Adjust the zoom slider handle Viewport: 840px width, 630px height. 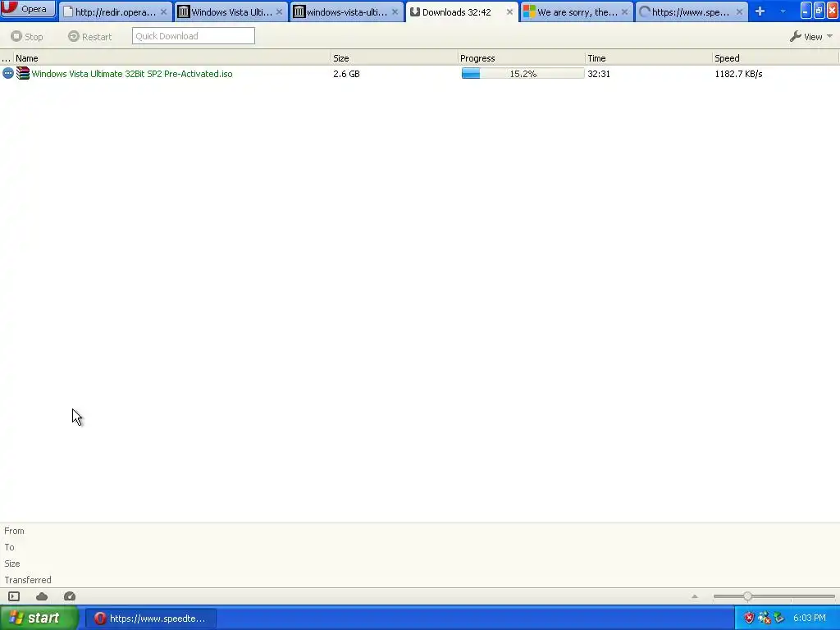[x=748, y=596]
